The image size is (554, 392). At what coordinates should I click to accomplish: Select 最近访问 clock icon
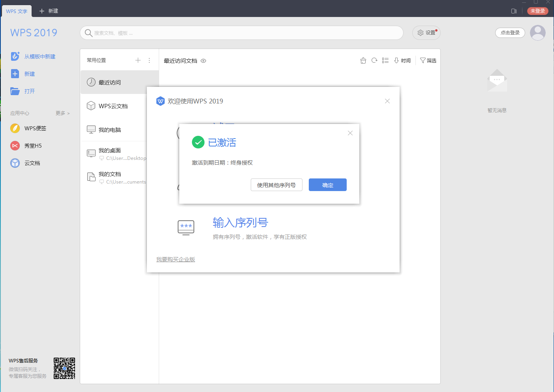click(x=91, y=82)
